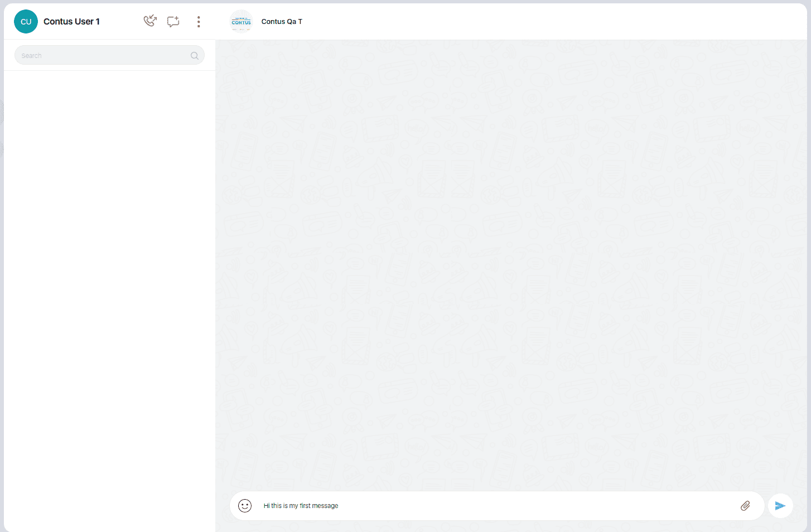Click the Contus Qa T chat name
811x532 pixels.
click(282, 22)
